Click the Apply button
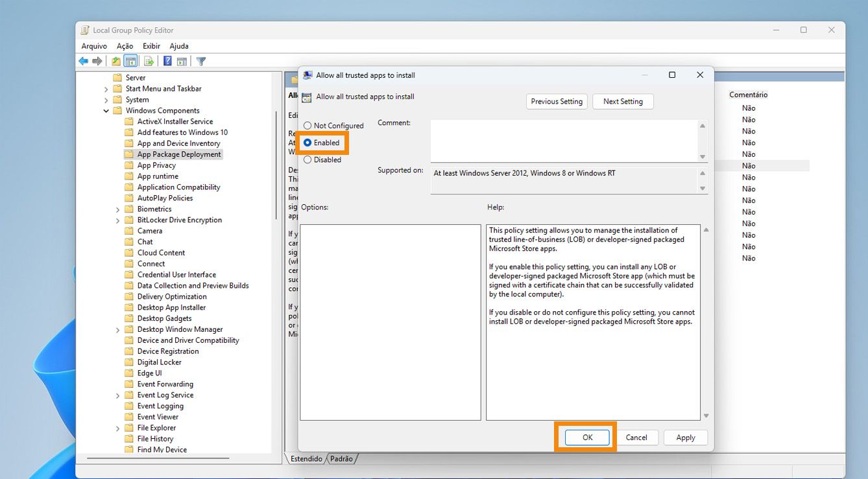This screenshot has height=479, width=868. (686, 438)
